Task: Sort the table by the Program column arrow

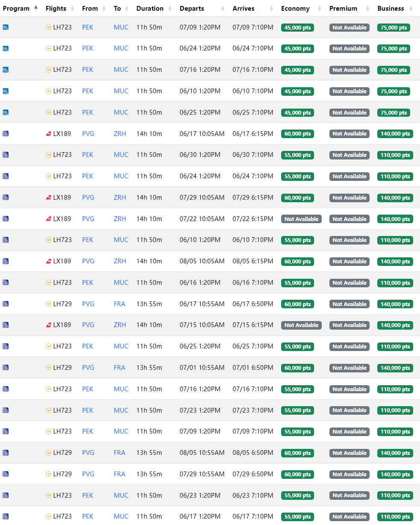Action: [36, 9]
